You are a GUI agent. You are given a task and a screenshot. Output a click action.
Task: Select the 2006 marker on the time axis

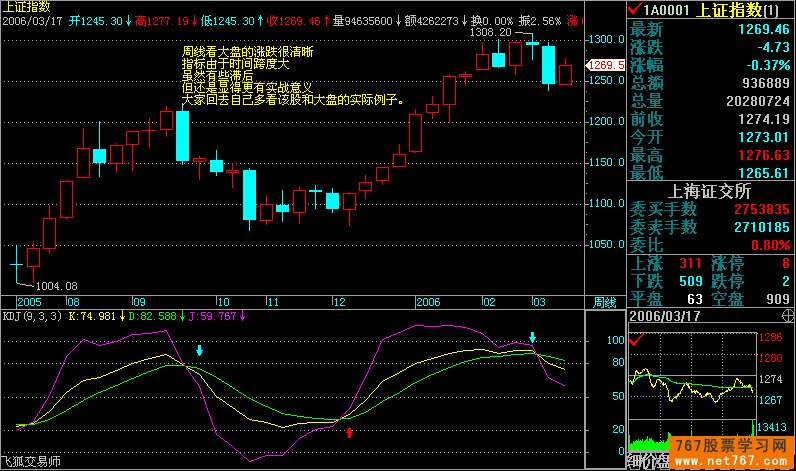[x=428, y=301]
